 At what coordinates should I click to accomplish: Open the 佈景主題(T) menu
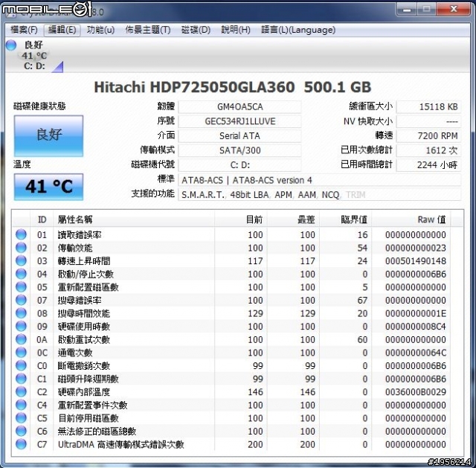pos(148,30)
